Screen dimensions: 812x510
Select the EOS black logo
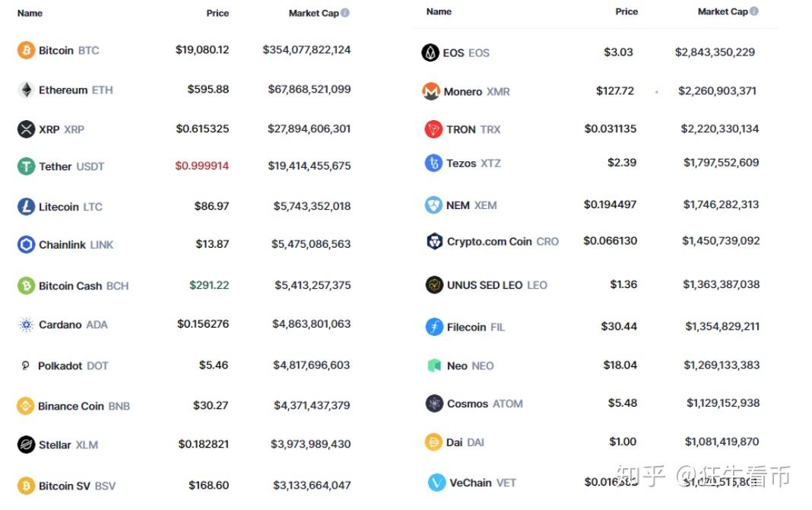432,52
